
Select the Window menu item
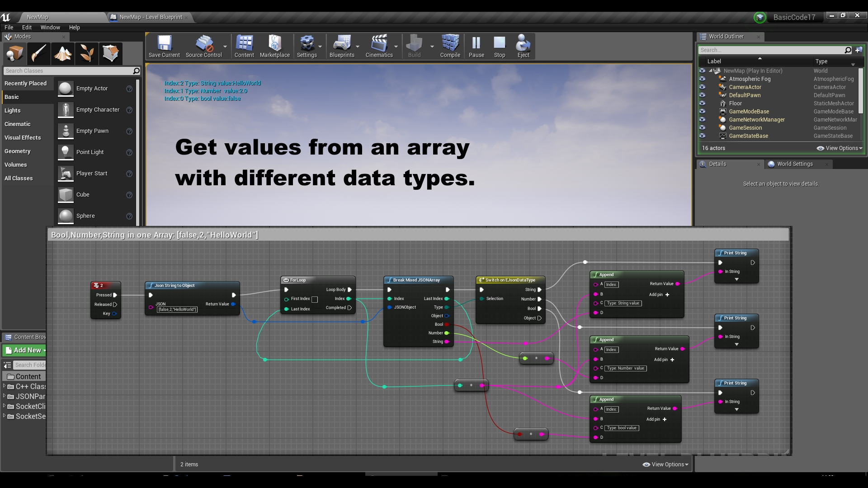pos(49,27)
